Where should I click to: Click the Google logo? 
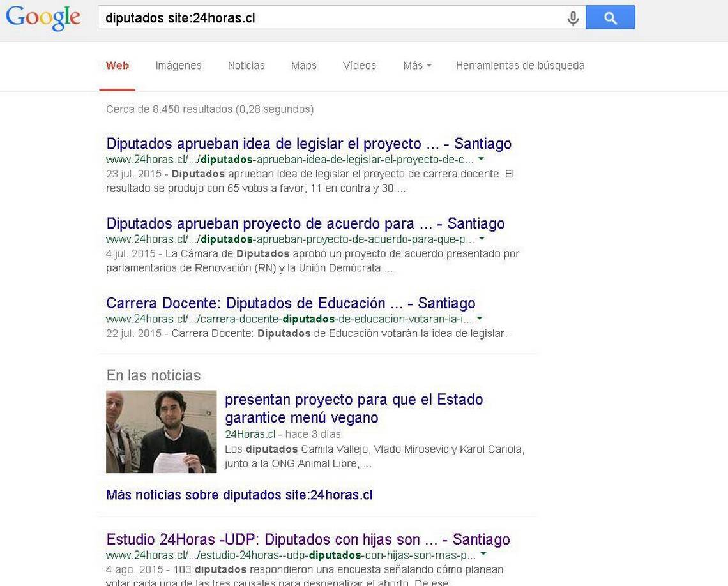(43, 18)
